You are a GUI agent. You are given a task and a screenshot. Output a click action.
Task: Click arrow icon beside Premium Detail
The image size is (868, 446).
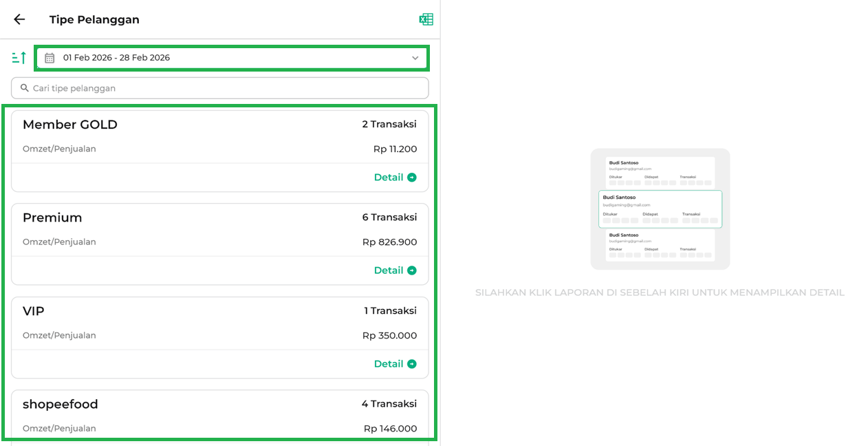[x=412, y=270]
